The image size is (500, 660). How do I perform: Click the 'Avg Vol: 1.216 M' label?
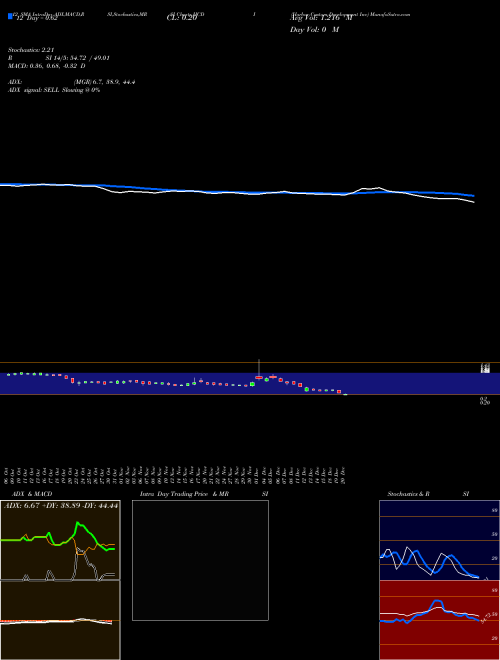(321, 18)
